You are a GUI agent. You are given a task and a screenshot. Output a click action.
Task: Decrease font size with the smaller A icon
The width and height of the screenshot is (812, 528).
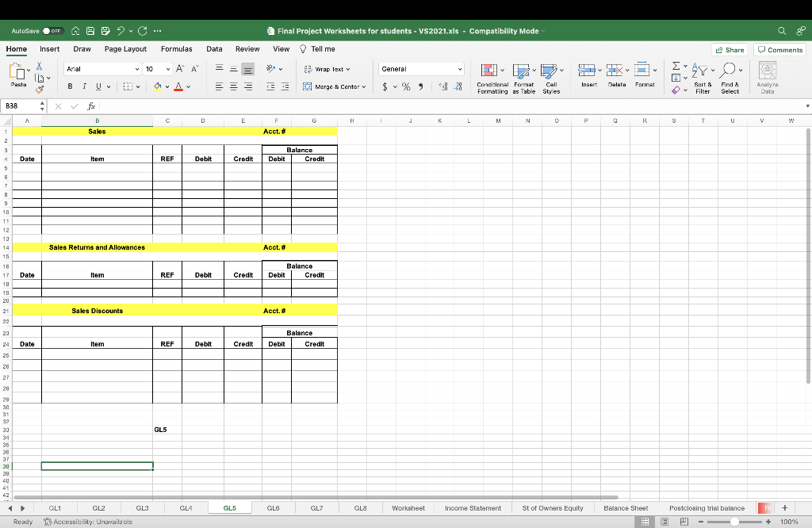pos(195,69)
